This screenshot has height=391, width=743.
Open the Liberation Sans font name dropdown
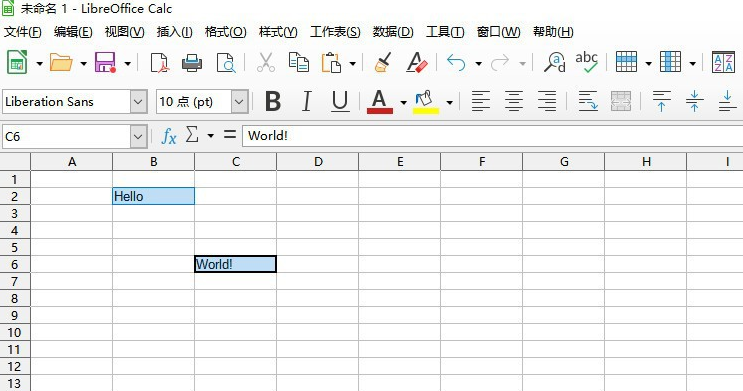pyautogui.click(x=138, y=101)
